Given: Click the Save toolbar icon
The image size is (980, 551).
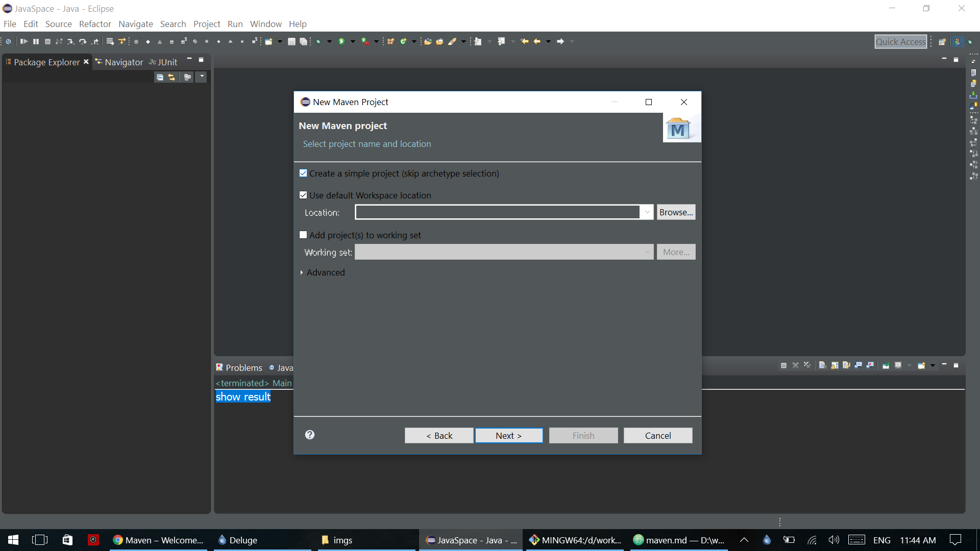Looking at the screenshot, I should click(291, 41).
